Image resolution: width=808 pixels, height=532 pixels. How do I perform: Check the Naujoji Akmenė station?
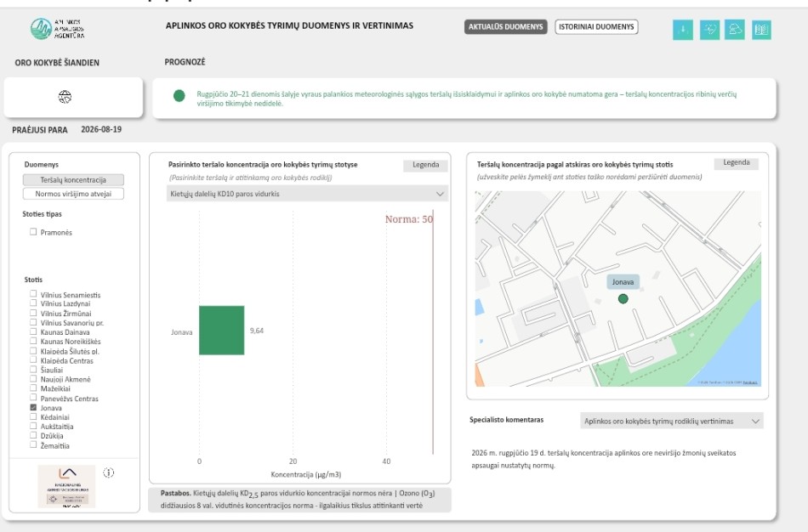point(33,378)
